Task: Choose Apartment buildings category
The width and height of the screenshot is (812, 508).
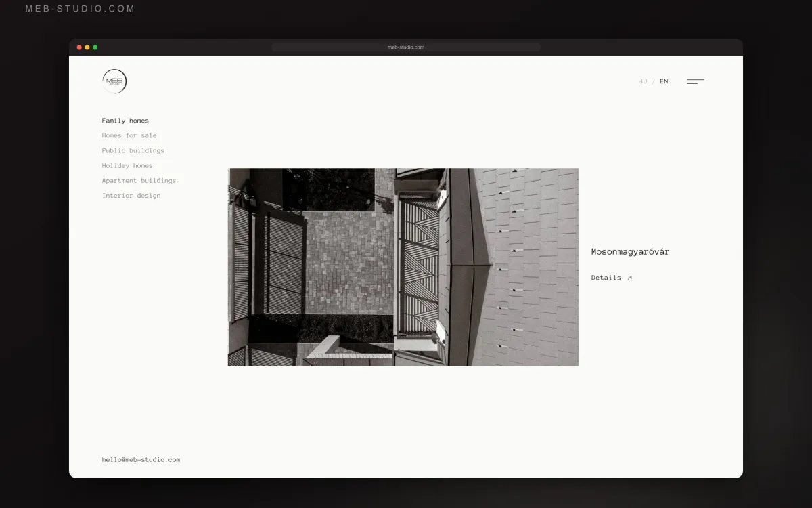Action: (139, 180)
